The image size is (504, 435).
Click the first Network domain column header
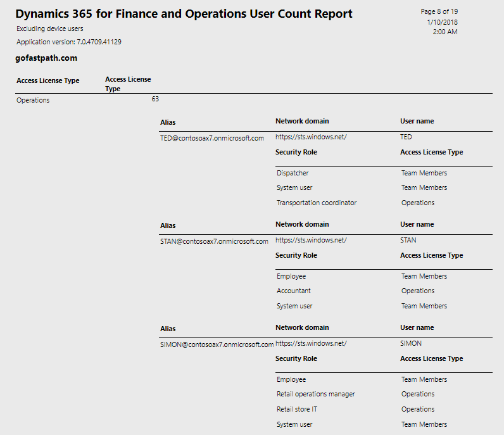click(x=302, y=121)
